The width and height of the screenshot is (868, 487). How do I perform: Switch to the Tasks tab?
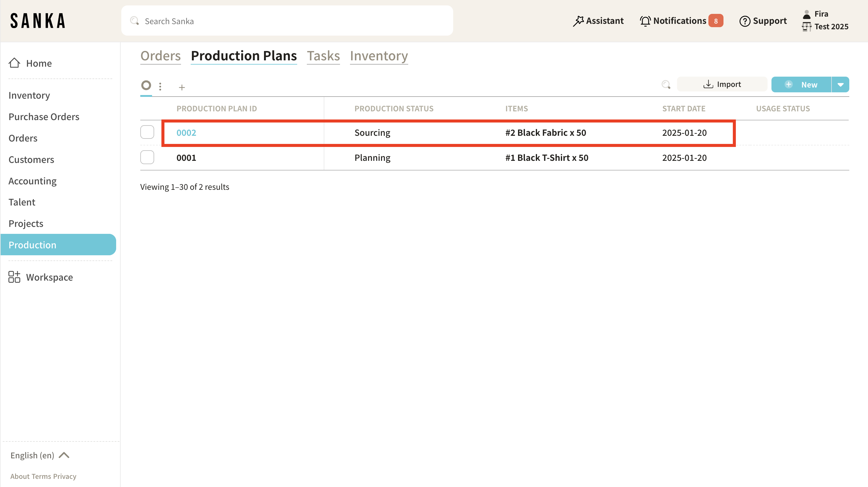[x=323, y=56]
